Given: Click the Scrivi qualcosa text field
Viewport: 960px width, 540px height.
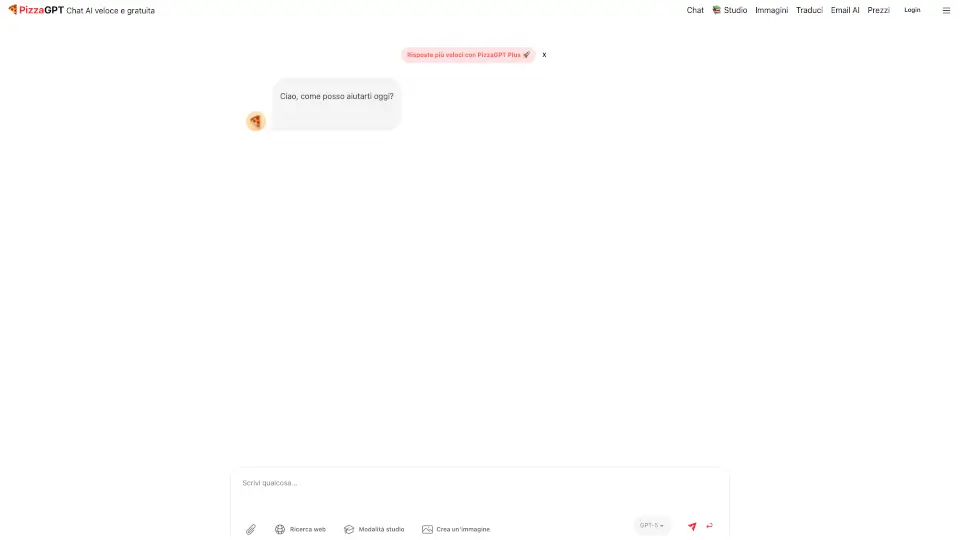Looking at the screenshot, I should (479, 490).
